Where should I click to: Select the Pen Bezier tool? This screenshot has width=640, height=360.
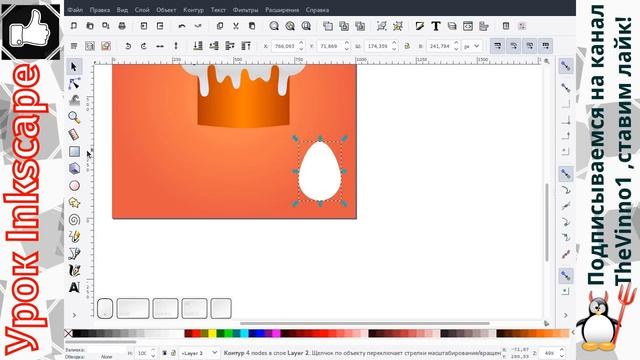[74, 253]
